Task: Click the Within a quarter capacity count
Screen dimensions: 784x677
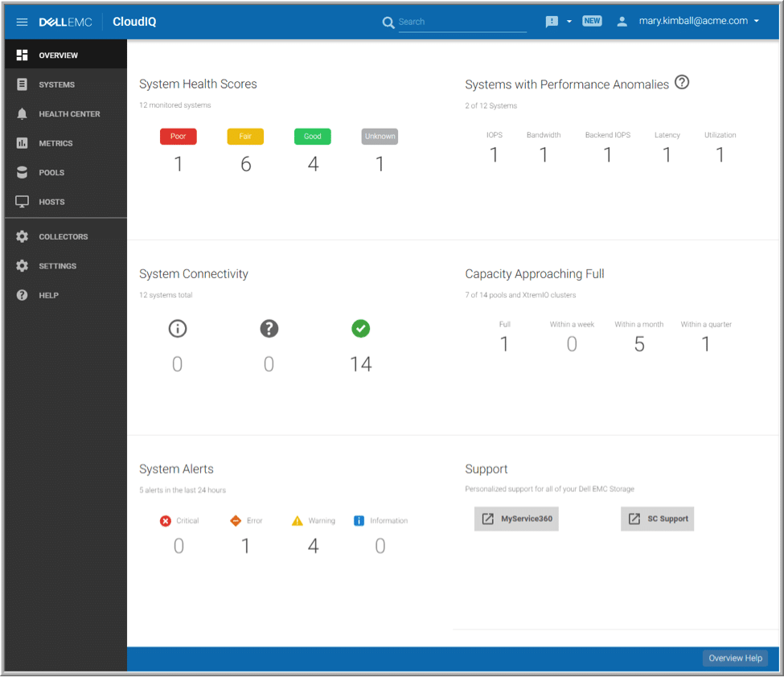Action: 705,344
